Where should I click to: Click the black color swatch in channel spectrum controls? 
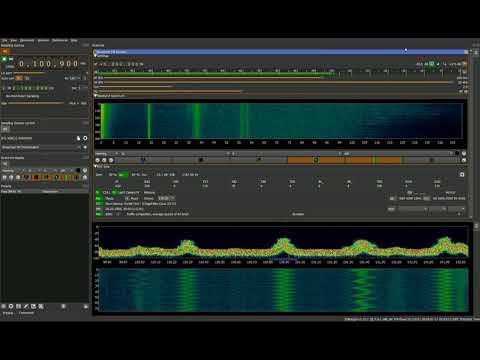pos(457,153)
